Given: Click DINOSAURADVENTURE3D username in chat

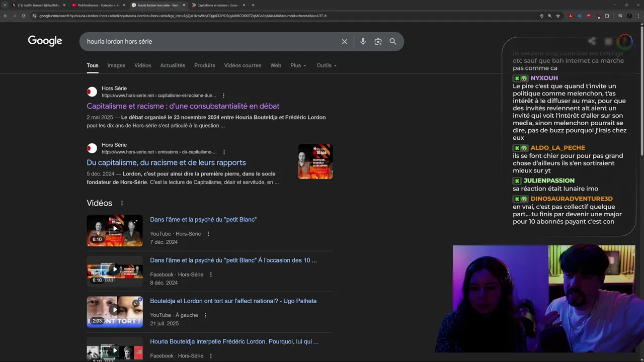Looking at the screenshot, I should [572, 199].
